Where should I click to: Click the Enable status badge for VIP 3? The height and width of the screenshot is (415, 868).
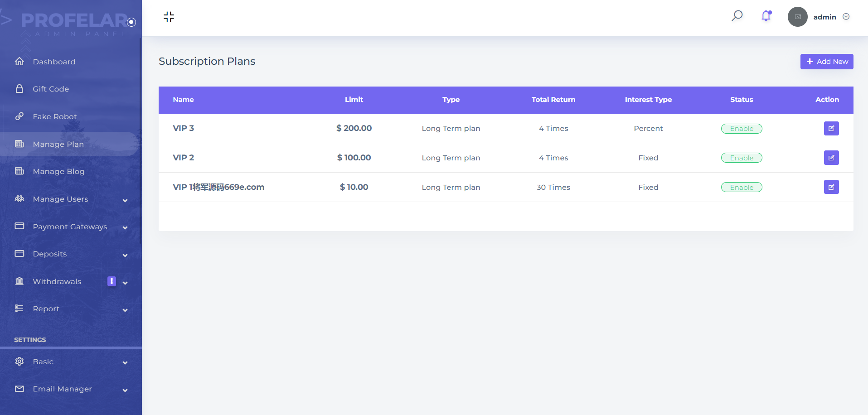pos(741,129)
